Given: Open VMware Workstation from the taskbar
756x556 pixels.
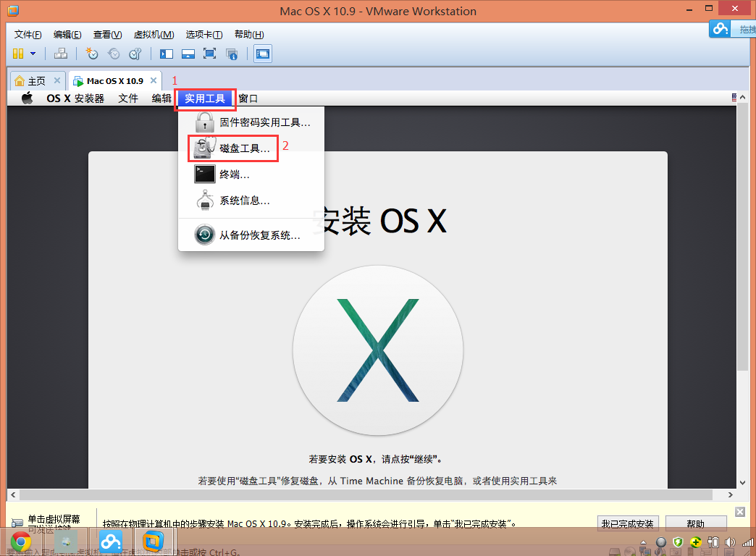Looking at the screenshot, I should click(153, 541).
